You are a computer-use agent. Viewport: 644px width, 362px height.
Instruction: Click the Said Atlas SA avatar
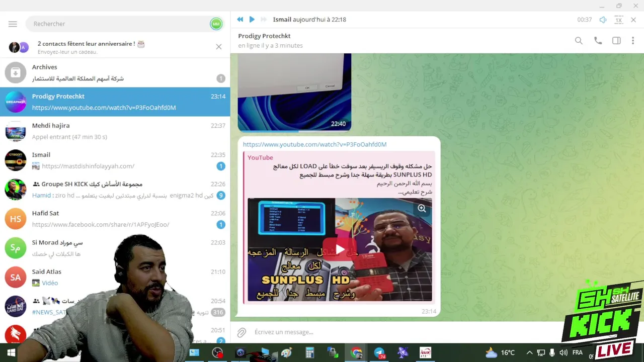pyautogui.click(x=16, y=277)
